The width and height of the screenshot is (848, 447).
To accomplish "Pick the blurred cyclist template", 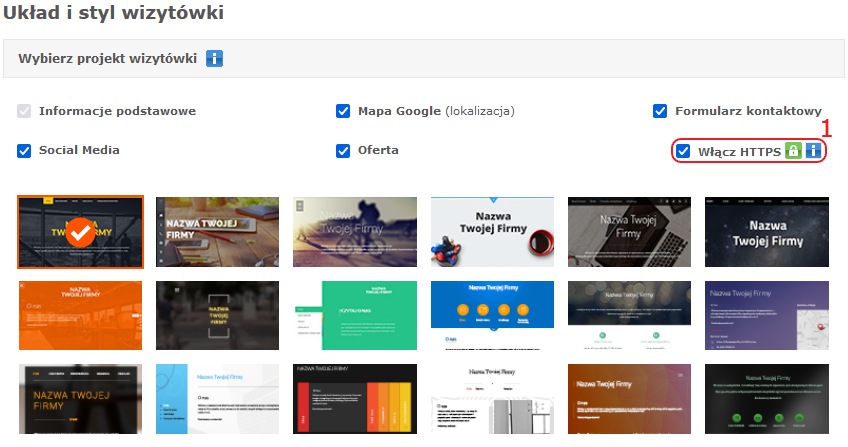I will coord(355,232).
